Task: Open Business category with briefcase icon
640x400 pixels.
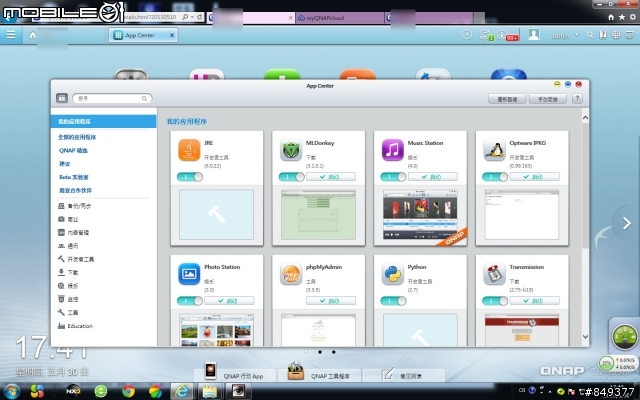Action: [68, 219]
